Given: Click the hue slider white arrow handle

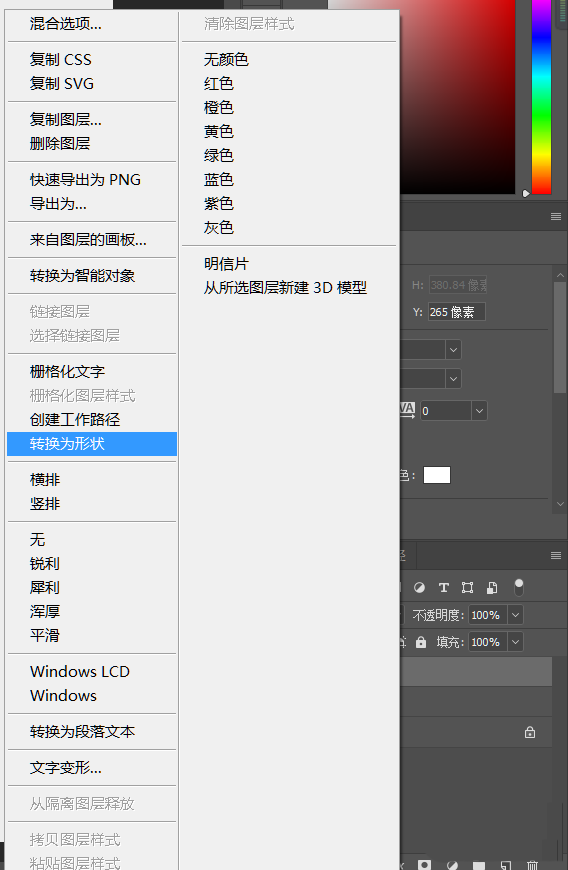Looking at the screenshot, I should [x=526, y=194].
